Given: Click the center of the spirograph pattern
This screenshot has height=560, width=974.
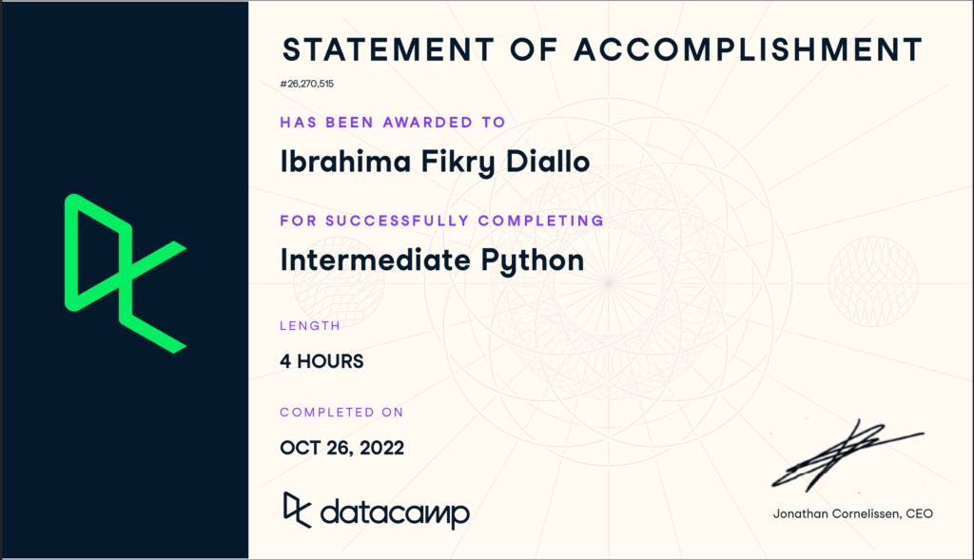Looking at the screenshot, I should pyautogui.click(x=609, y=280).
